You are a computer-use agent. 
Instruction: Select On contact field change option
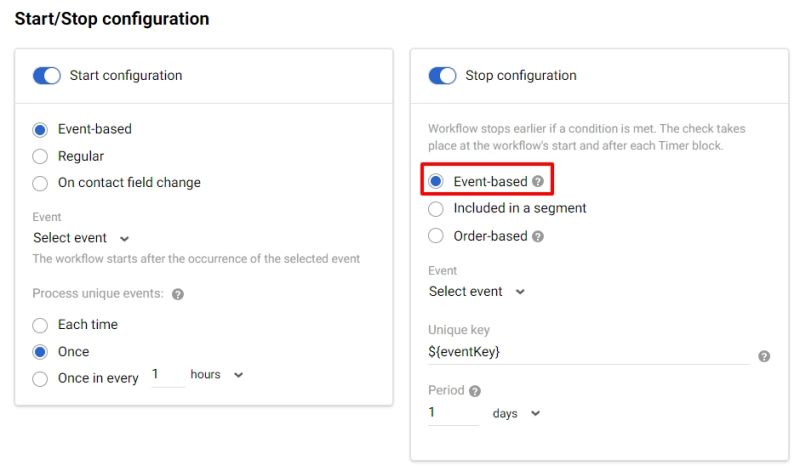click(40, 183)
